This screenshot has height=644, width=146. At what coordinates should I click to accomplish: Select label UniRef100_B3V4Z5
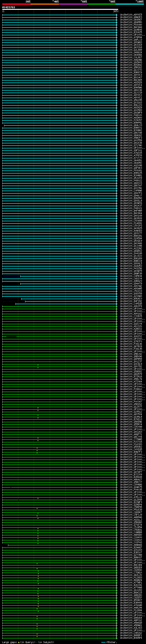(131, 32)
